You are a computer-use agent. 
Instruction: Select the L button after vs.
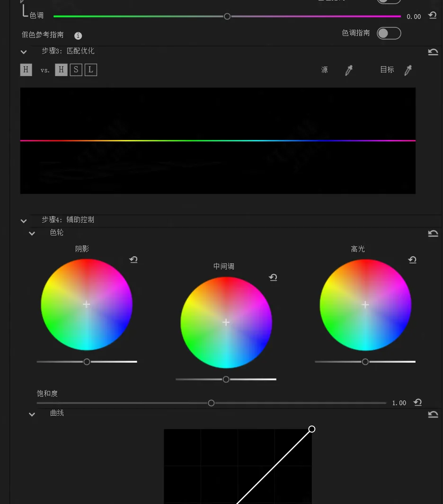(x=91, y=70)
